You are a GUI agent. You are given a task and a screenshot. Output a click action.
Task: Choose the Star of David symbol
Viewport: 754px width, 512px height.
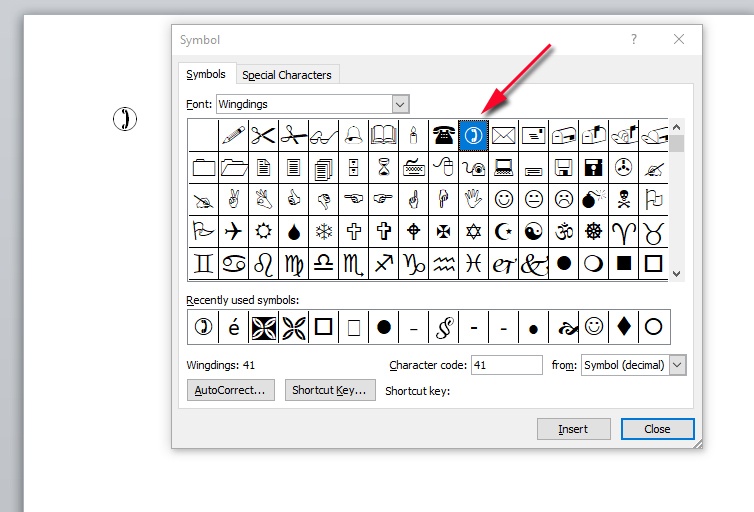[474, 231]
